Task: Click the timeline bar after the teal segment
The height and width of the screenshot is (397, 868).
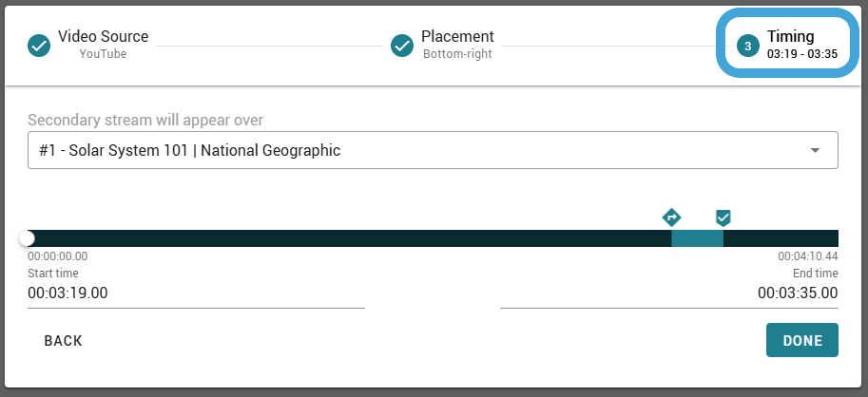Action: [781, 238]
